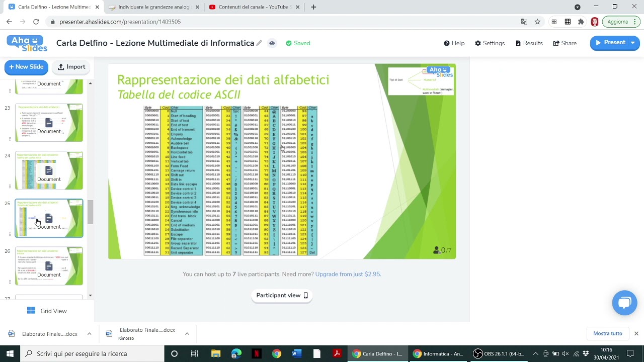Image resolution: width=644 pixels, height=362 pixels.
Task: Open Netflix from the taskbar
Action: pyautogui.click(x=256, y=353)
